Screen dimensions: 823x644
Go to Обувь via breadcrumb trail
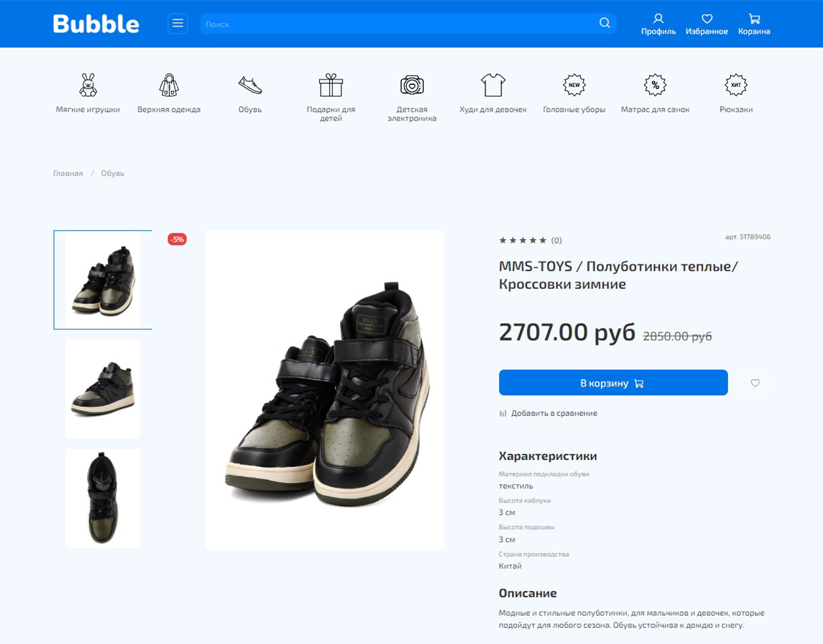click(x=112, y=173)
